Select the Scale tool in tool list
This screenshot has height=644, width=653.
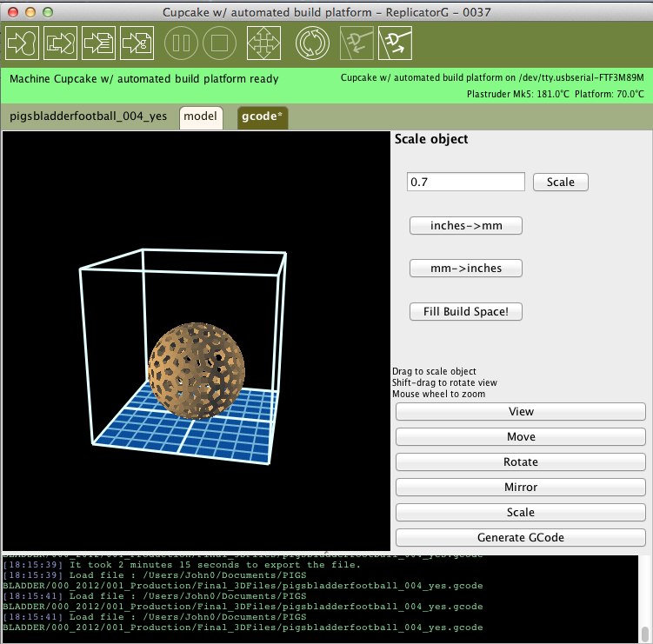point(521,513)
